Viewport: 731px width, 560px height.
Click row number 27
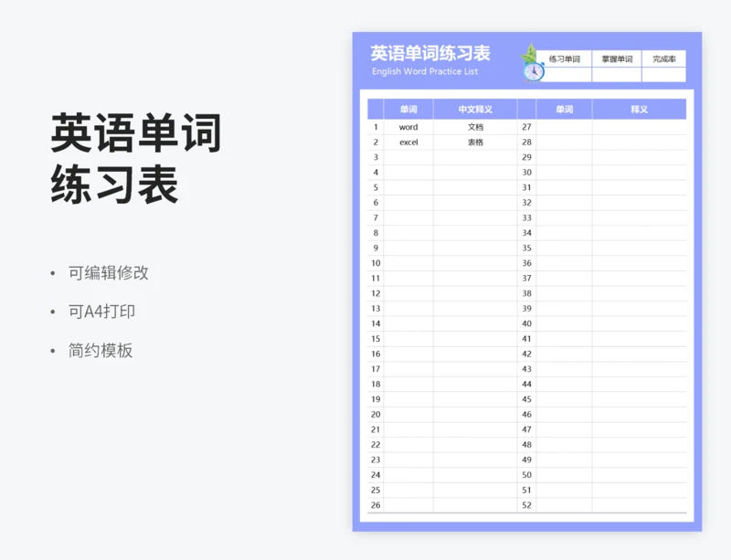(527, 127)
